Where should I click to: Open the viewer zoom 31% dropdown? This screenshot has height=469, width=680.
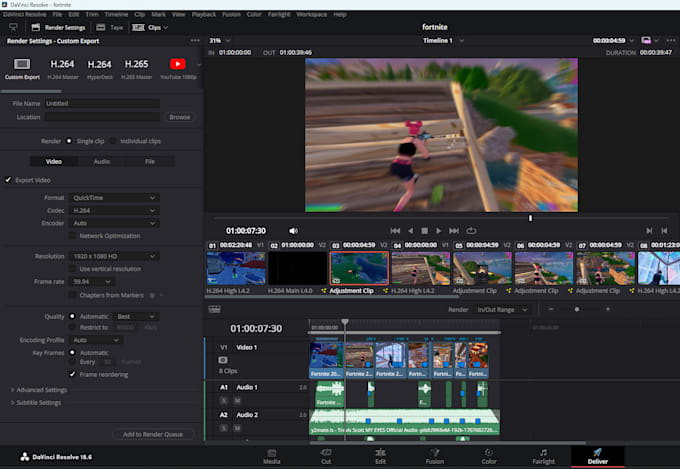219,40
